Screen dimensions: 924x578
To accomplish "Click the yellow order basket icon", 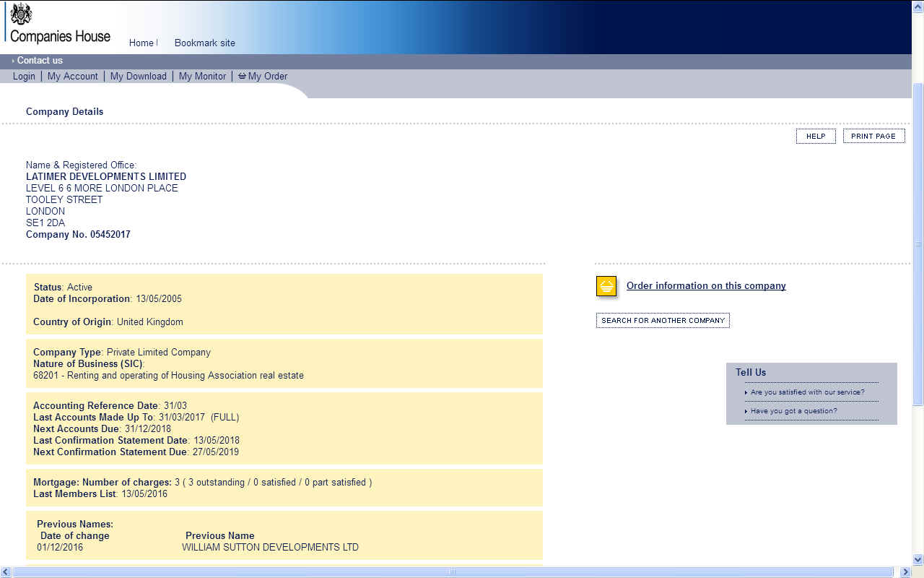I will tap(606, 287).
